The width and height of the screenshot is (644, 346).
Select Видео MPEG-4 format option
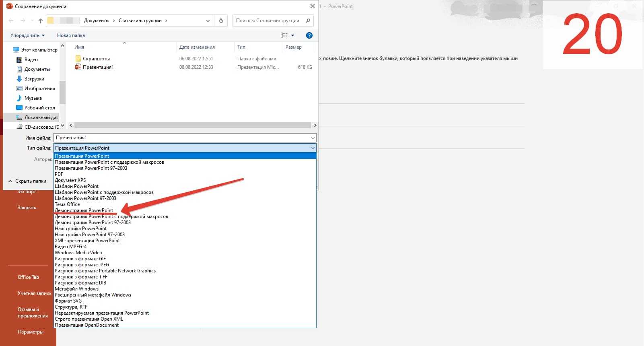coord(71,247)
